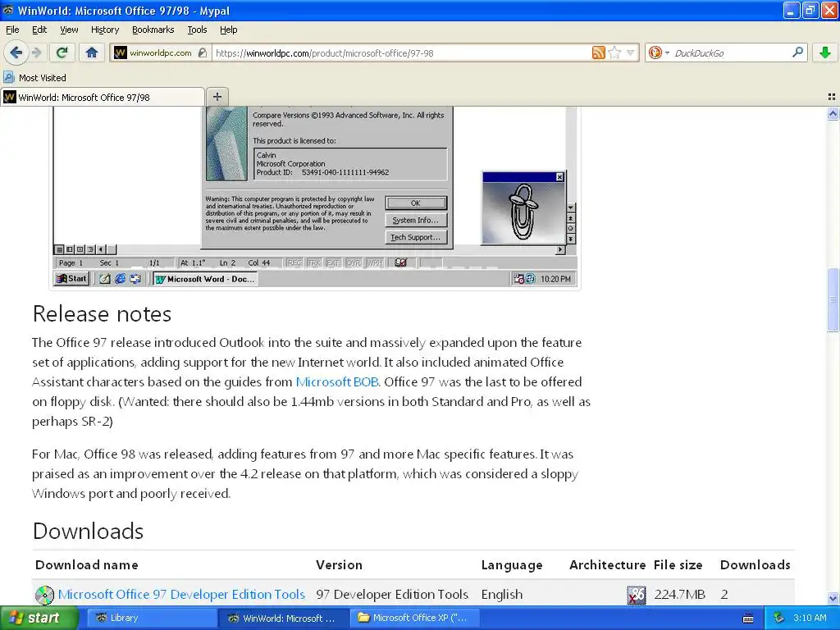Image resolution: width=840 pixels, height=630 pixels.
Task: Open the View menu
Action: [69, 30]
